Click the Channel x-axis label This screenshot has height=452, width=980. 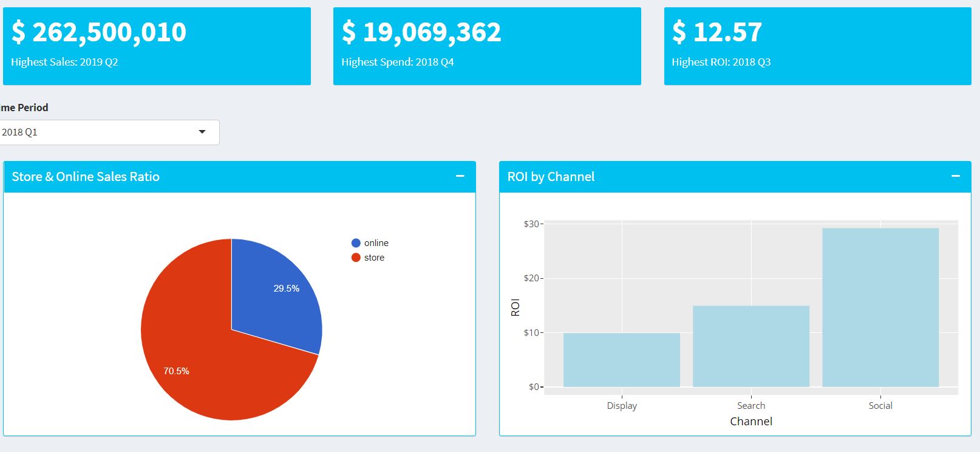click(750, 422)
